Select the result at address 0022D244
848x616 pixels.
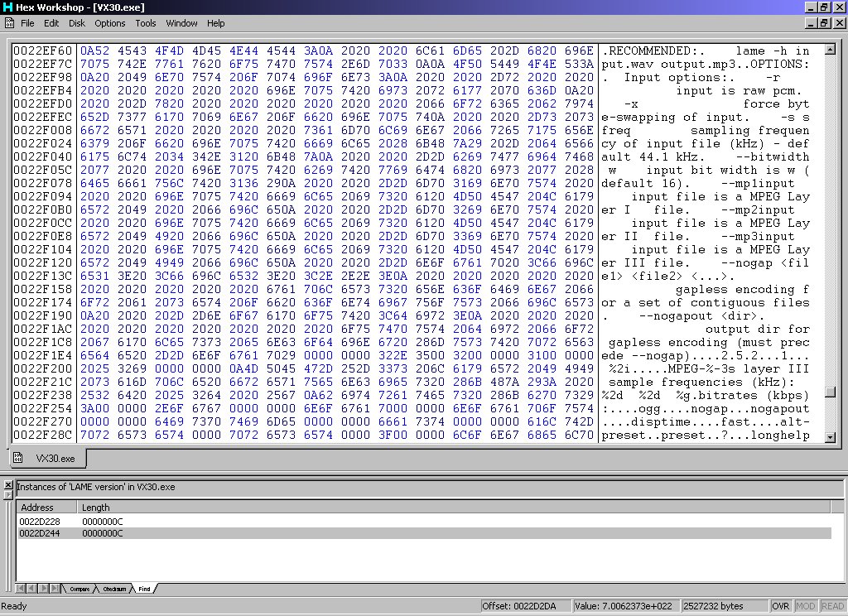(424, 533)
